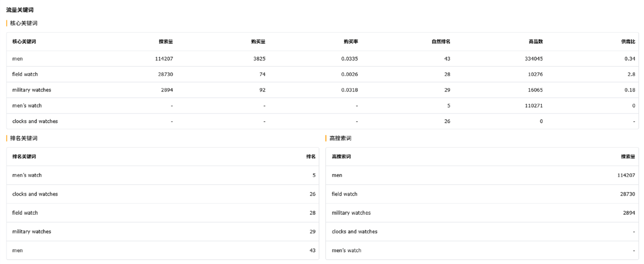644x264 pixels.
Task: Select the 购买量 column header
Action: point(258,42)
